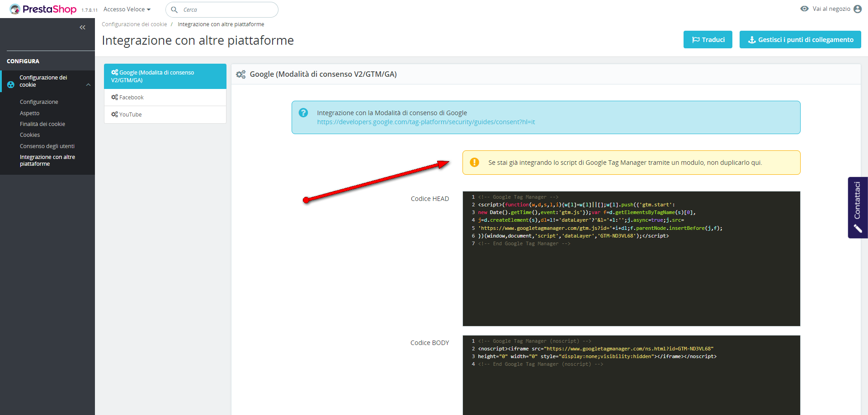The height and width of the screenshot is (415, 868).
Task: Select the YouTube integration tab
Action: click(x=165, y=115)
